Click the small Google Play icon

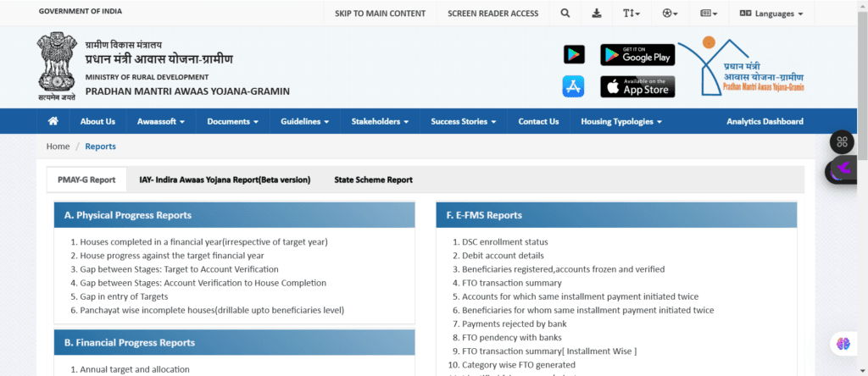(x=574, y=55)
